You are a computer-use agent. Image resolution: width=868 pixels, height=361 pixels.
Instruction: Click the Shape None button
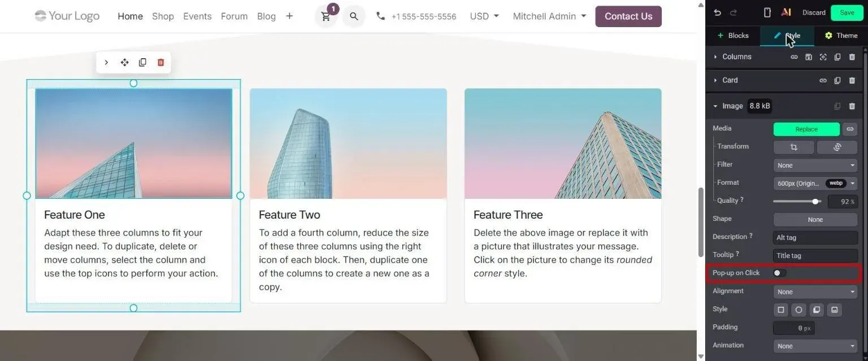pos(815,220)
